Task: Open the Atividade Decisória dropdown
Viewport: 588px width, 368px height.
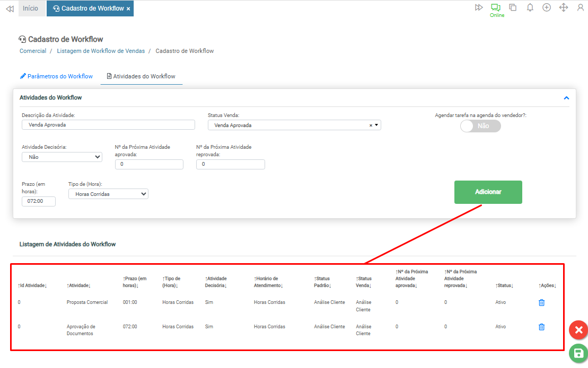Action: pyautogui.click(x=62, y=157)
